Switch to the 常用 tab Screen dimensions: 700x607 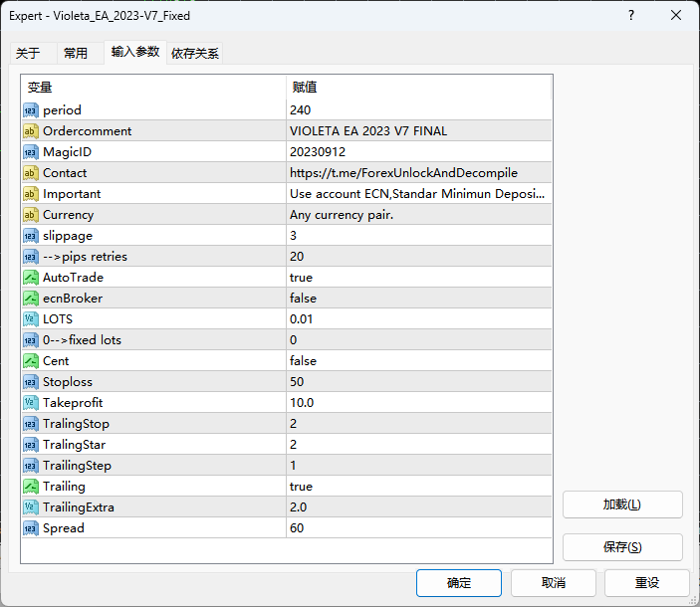point(76,53)
